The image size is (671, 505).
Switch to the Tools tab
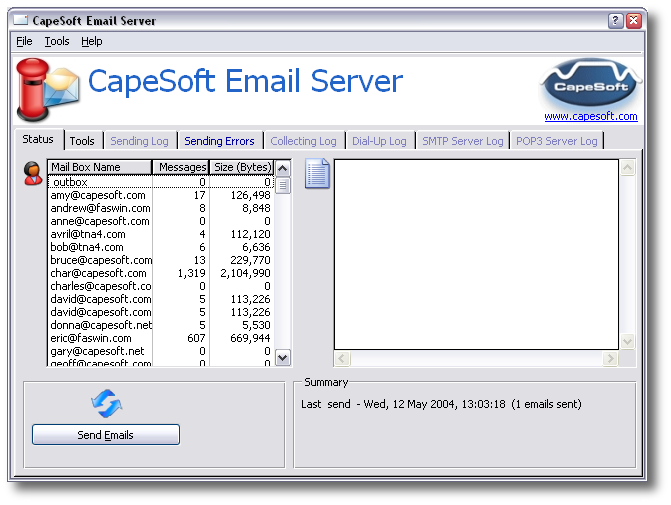pos(82,141)
